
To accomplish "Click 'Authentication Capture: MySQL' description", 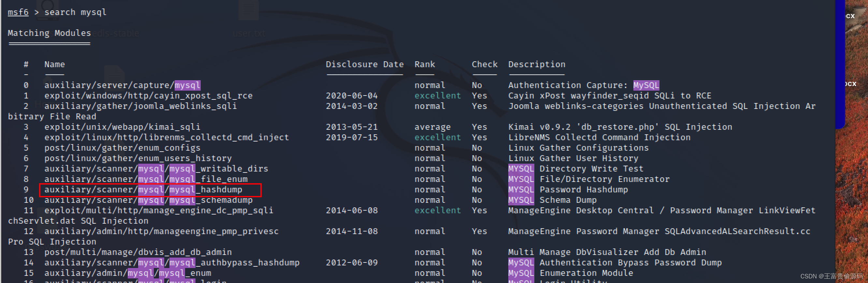I will [584, 85].
